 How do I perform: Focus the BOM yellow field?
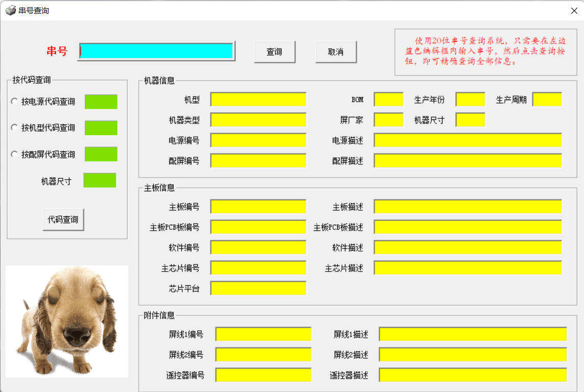[x=388, y=100]
